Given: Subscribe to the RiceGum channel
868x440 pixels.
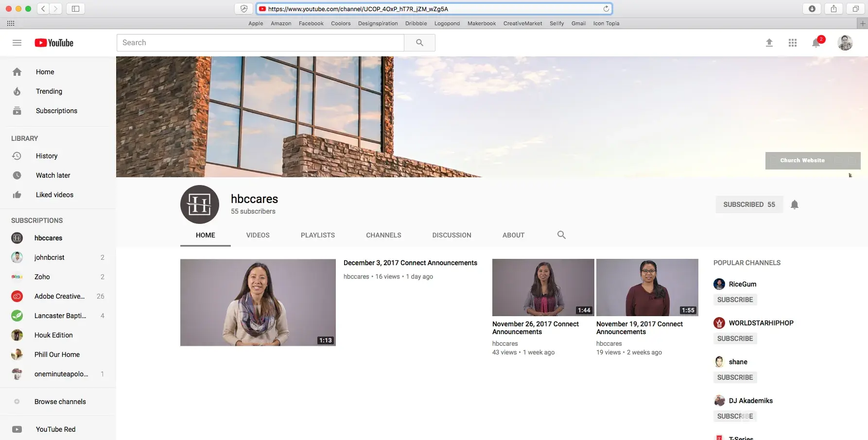Looking at the screenshot, I should [x=735, y=300].
